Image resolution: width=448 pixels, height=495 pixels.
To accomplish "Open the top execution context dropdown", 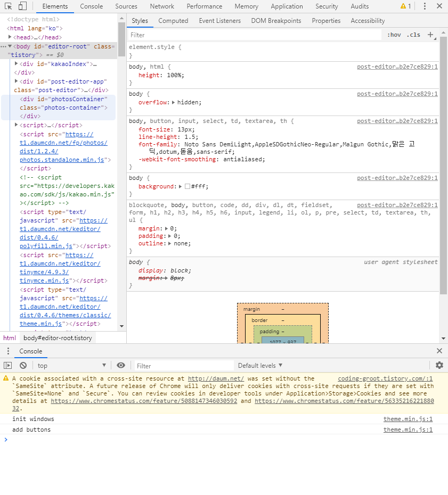I will pyautogui.click(x=72, y=366).
